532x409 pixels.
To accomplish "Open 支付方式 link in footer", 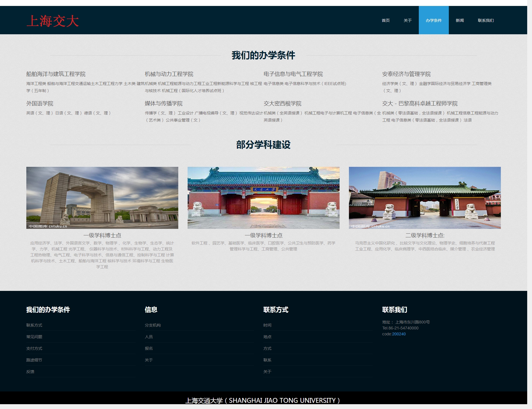I will click(34, 348).
